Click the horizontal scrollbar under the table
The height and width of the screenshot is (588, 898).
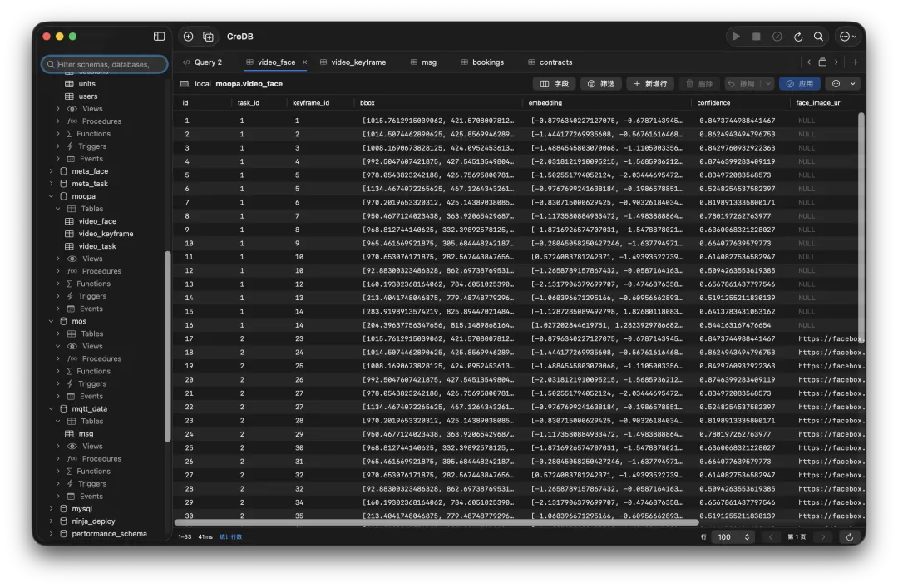437,522
